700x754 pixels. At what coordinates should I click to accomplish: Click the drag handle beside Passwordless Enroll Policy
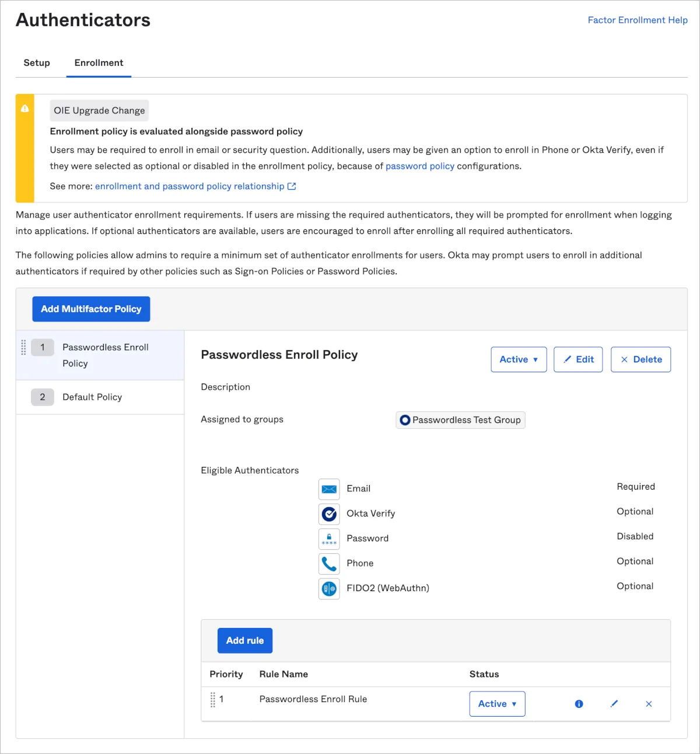(23, 347)
